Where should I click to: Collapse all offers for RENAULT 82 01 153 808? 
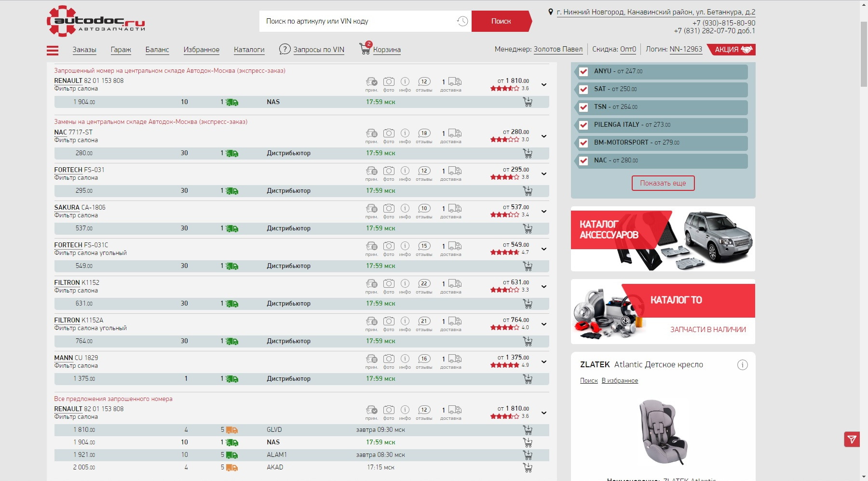point(544,413)
